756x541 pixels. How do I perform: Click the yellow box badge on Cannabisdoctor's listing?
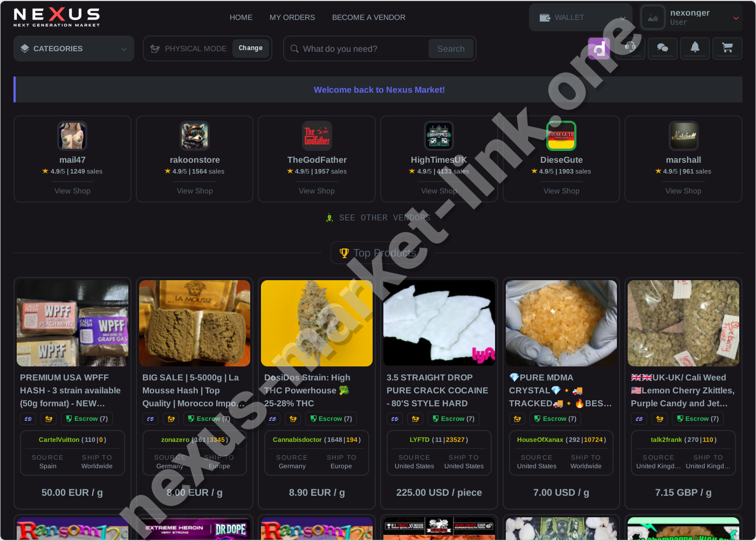point(293,419)
